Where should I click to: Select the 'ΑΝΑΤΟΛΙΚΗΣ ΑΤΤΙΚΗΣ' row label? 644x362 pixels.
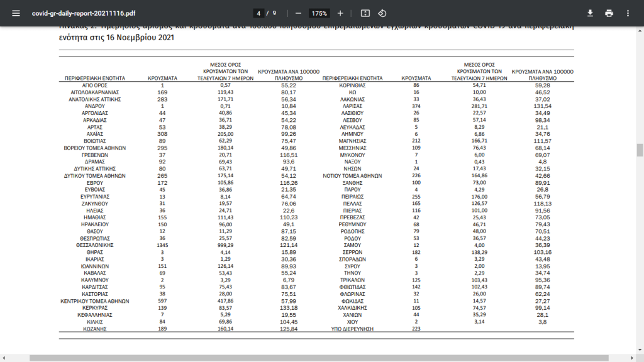tap(95, 99)
